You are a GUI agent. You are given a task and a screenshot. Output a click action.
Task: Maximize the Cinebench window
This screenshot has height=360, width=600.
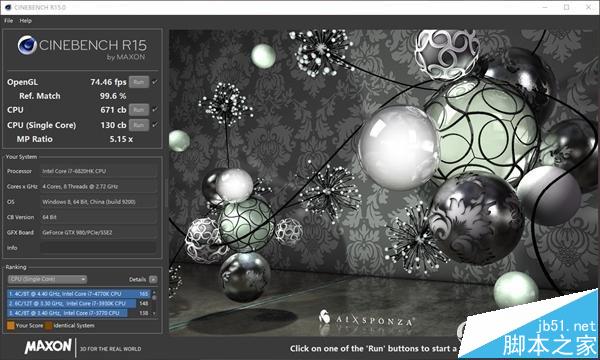567,7
